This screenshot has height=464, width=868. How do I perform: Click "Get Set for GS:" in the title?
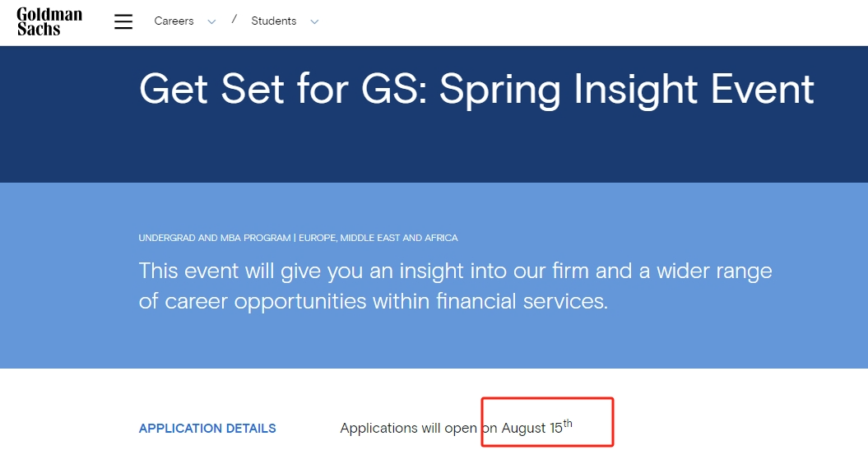284,89
